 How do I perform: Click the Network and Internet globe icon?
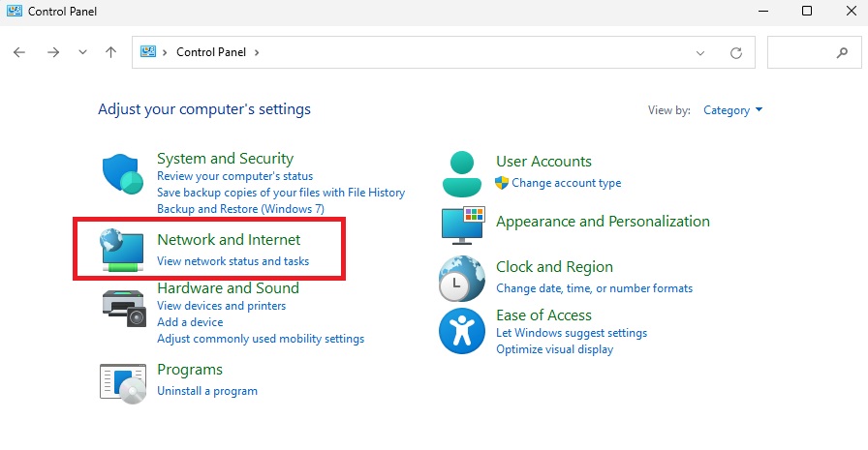coord(122,250)
